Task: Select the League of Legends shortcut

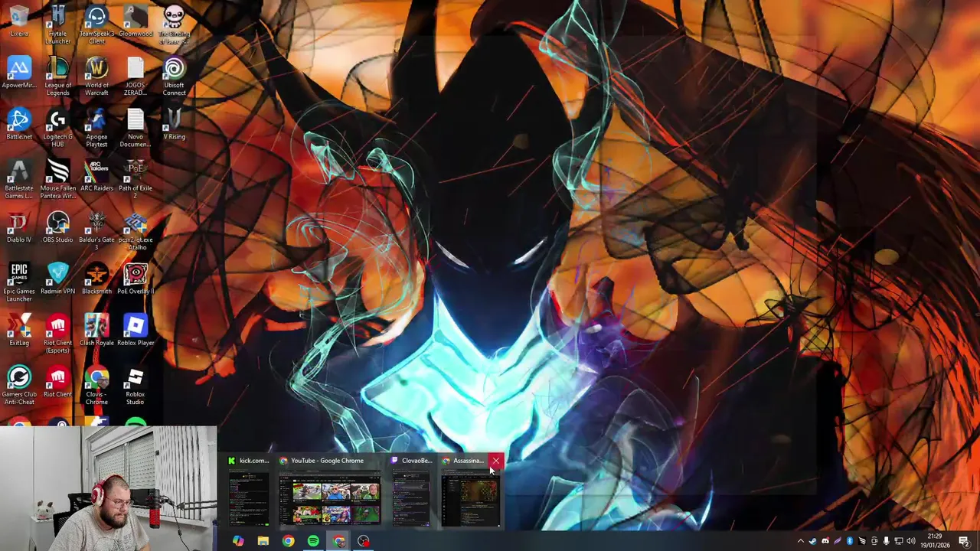Action: click(x=57, y=75)
